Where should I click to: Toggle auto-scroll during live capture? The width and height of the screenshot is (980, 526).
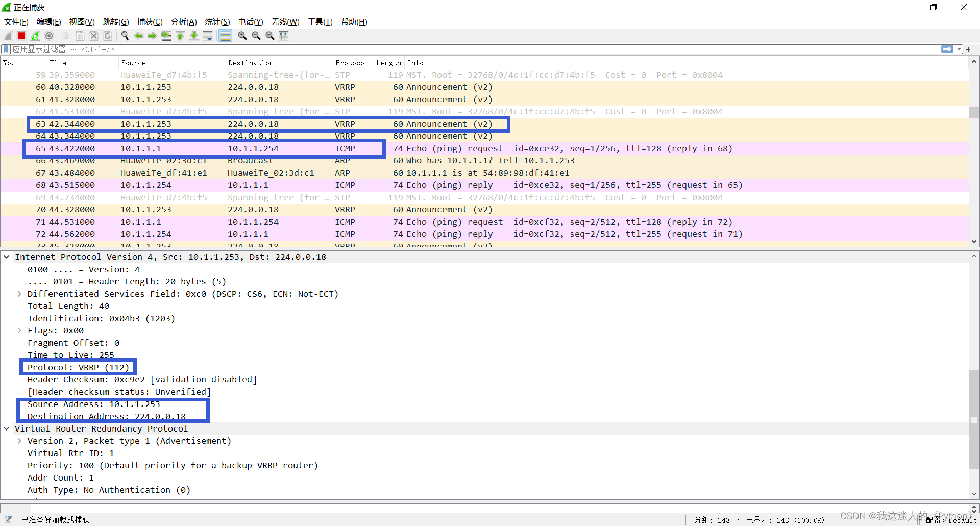[x=208, y=36]
